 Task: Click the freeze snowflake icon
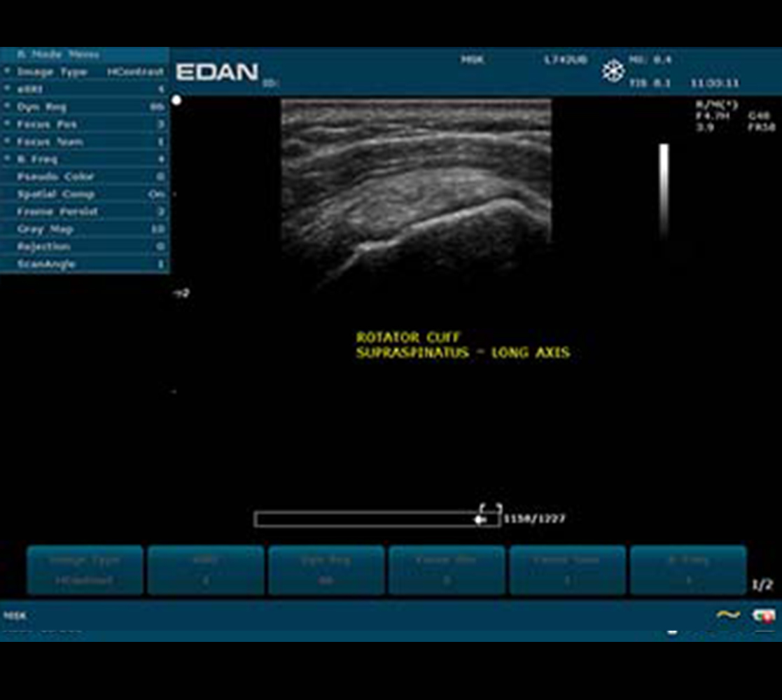click(613, 71)
